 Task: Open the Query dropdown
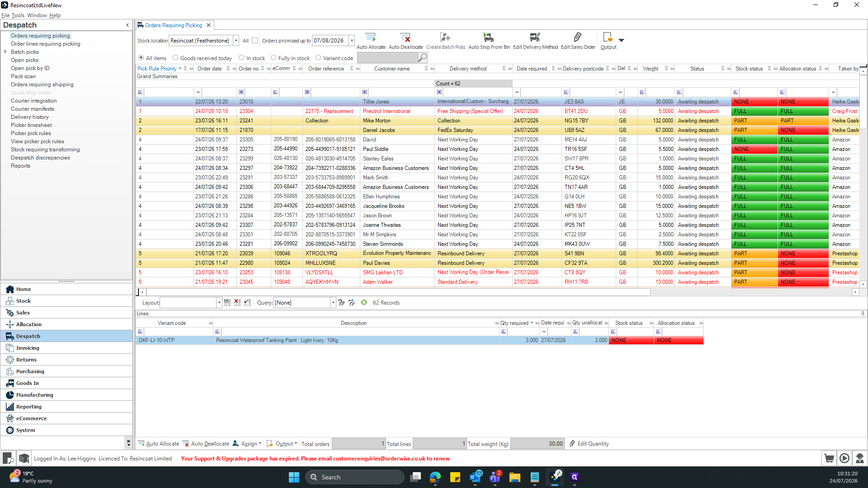[x=333, y=303]
